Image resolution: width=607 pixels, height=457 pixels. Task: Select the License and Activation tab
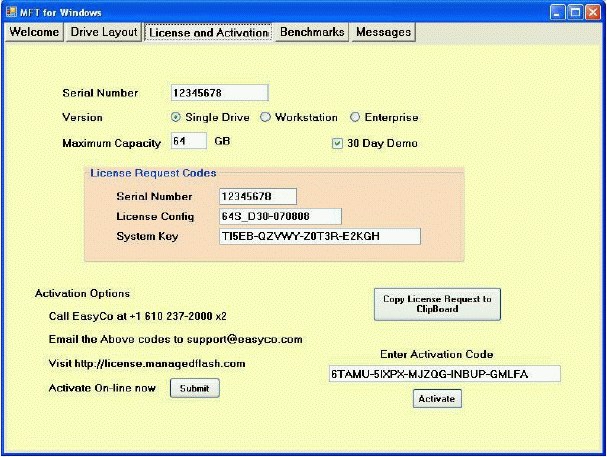(x=208, y=33)
